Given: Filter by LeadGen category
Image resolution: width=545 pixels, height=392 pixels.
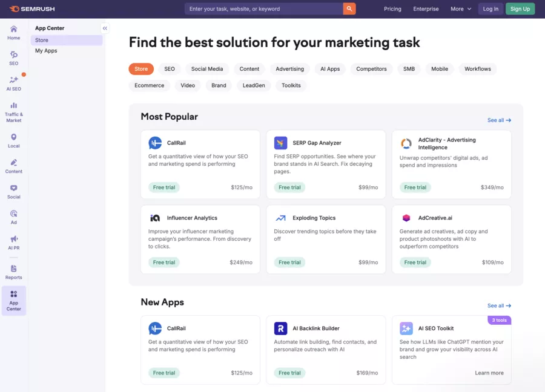Looking at the screenshot, I should [x=254, y=85].
